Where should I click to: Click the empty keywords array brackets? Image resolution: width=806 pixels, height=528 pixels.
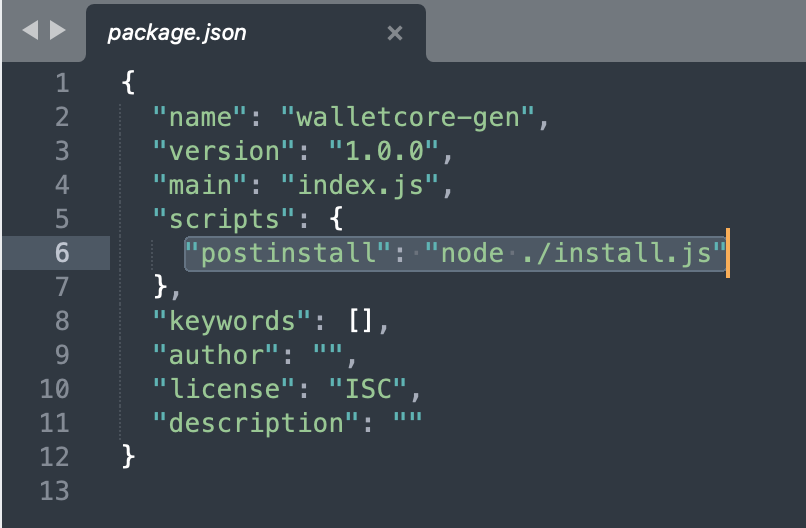363,321
